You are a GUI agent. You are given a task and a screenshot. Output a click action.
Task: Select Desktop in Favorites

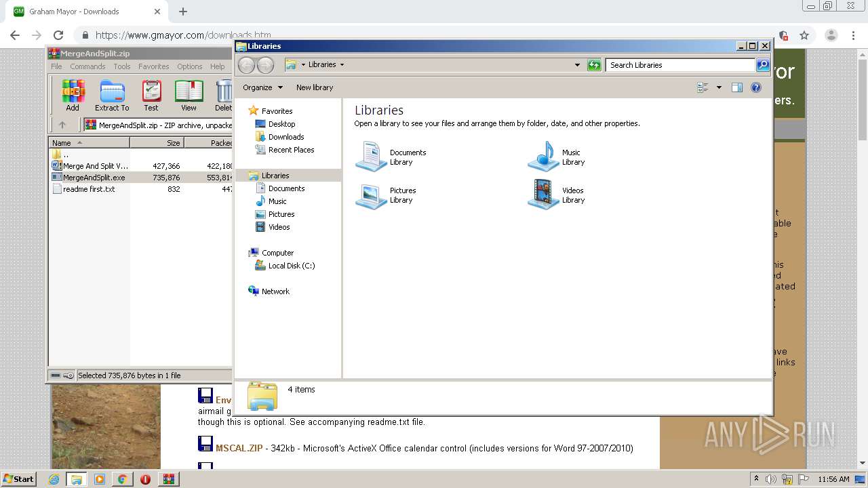pos(281,124)
